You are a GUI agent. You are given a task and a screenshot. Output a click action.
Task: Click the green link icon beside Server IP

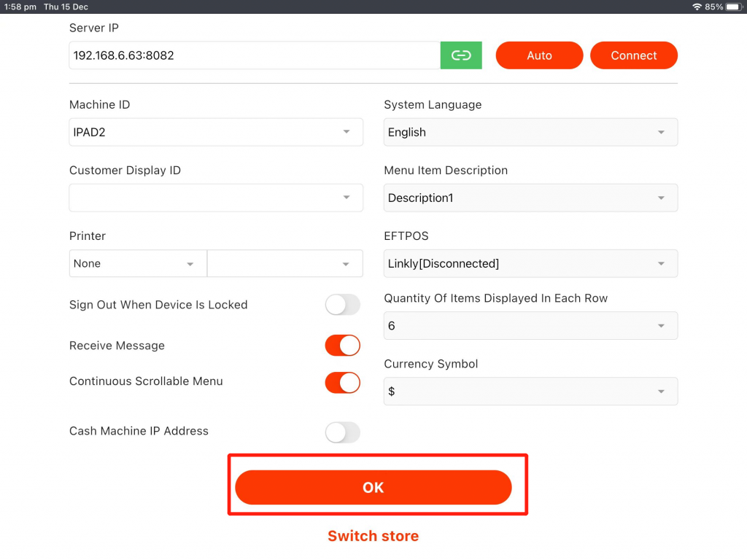coord(461,55)
